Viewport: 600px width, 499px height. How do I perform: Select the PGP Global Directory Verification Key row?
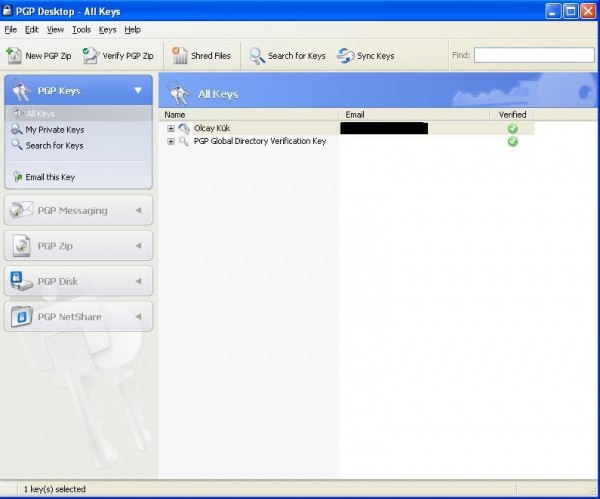click(x=346, y=142)
